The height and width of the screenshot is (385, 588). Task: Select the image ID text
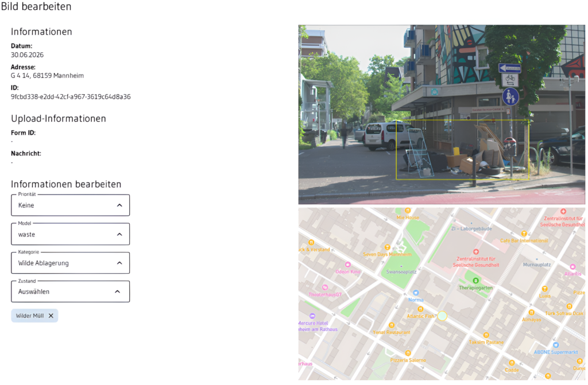(x=71, y=97)
